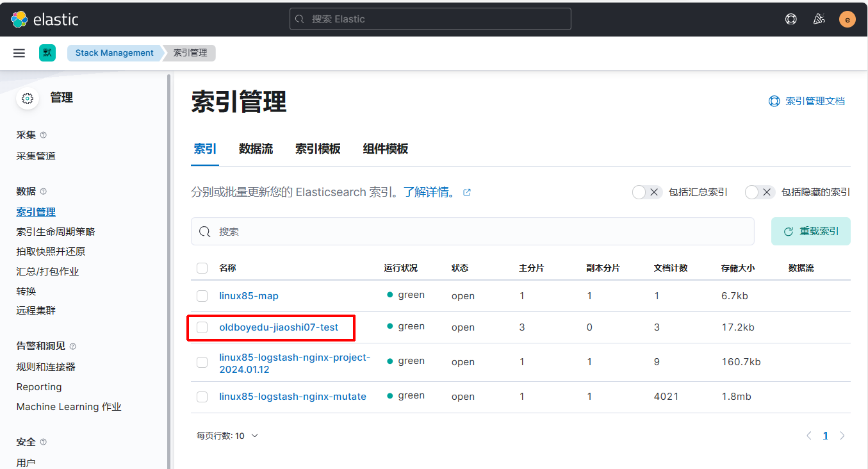Switch to the 索引模板 tab
Screen dimensions: 868x469
click(317, 149)
